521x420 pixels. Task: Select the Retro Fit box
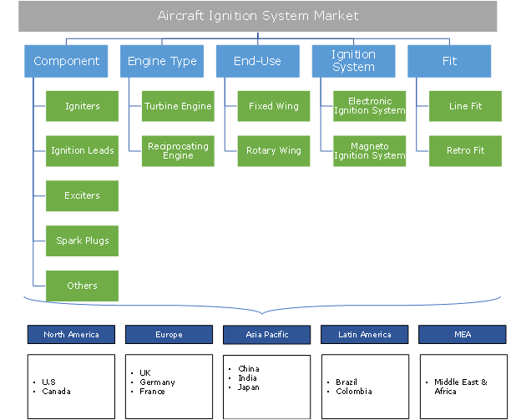tap(465, 150)
